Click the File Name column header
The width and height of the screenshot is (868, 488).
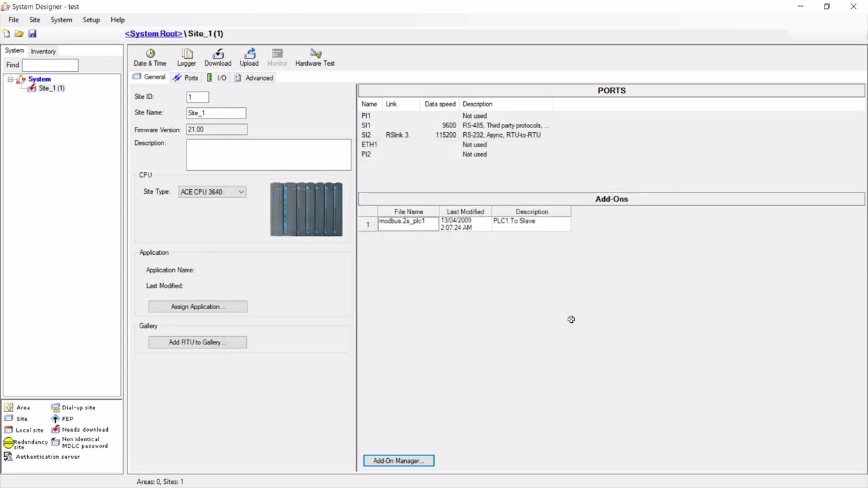point(408,212)
